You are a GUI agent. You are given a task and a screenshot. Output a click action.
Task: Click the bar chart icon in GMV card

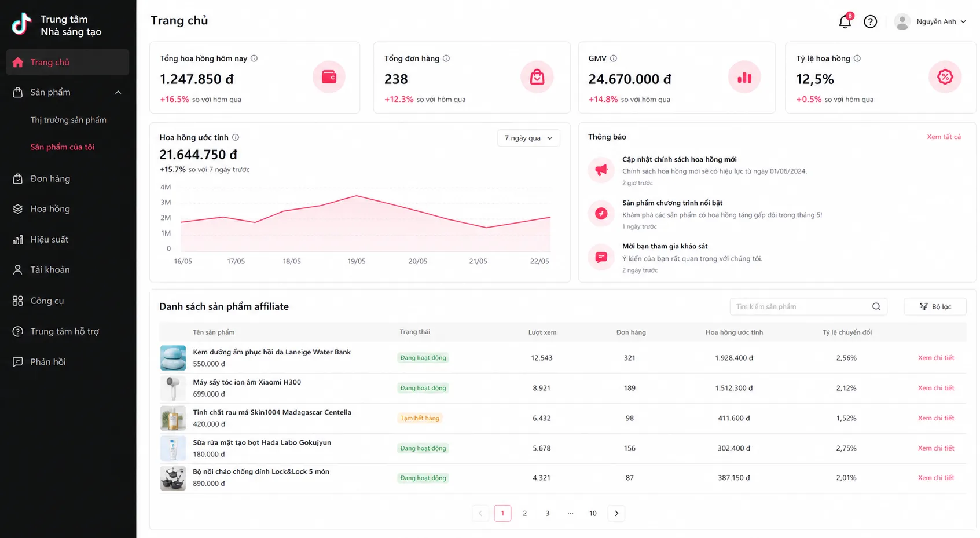(744, 76)
